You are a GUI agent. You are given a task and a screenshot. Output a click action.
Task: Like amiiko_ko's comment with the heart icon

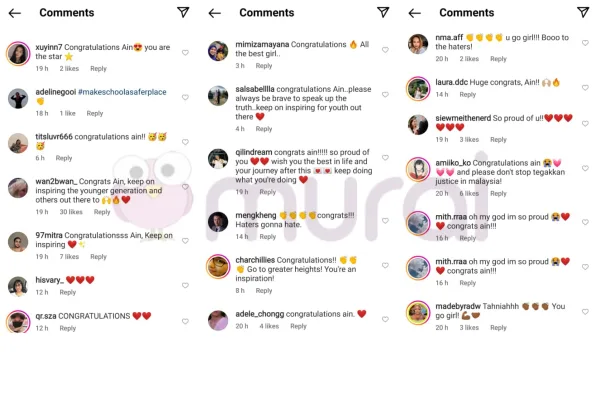click(x=585, y=168)
